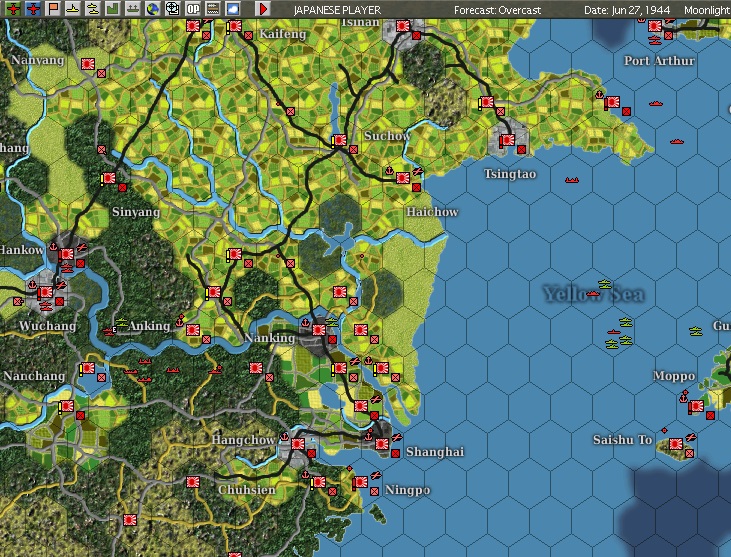Click the airfield icon at Haichow
Image resolution: width=731 pixels, height=557 pixels.
(418, 172)
